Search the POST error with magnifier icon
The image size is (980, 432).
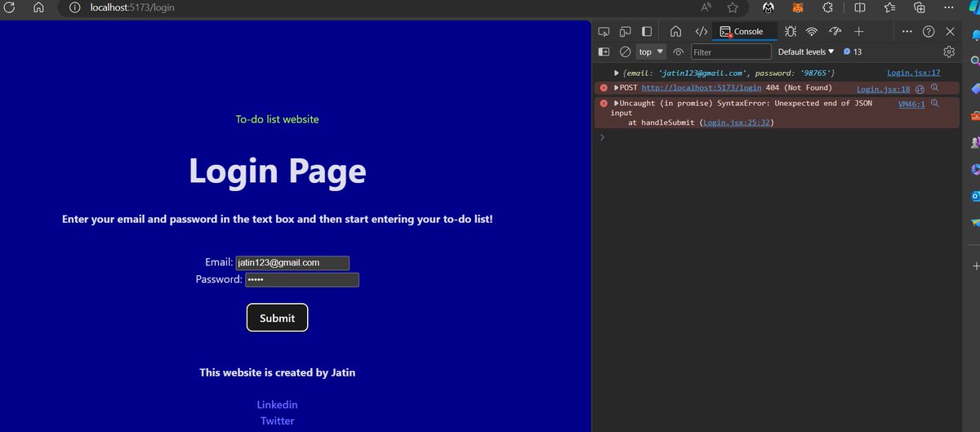934,87
